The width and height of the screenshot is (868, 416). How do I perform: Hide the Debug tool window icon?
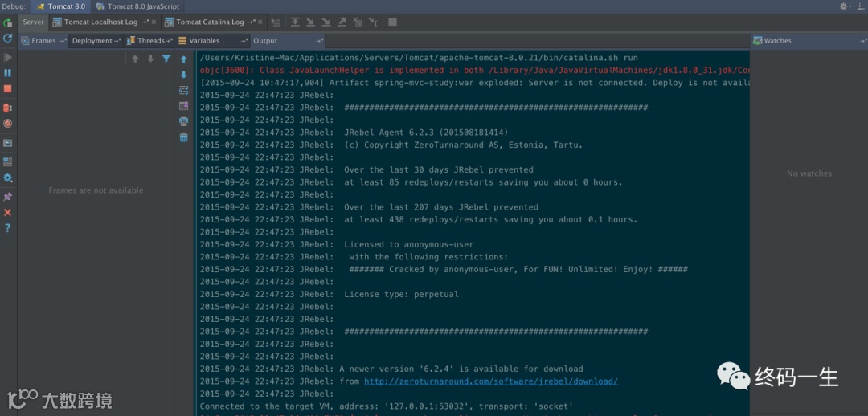point(862,6)
